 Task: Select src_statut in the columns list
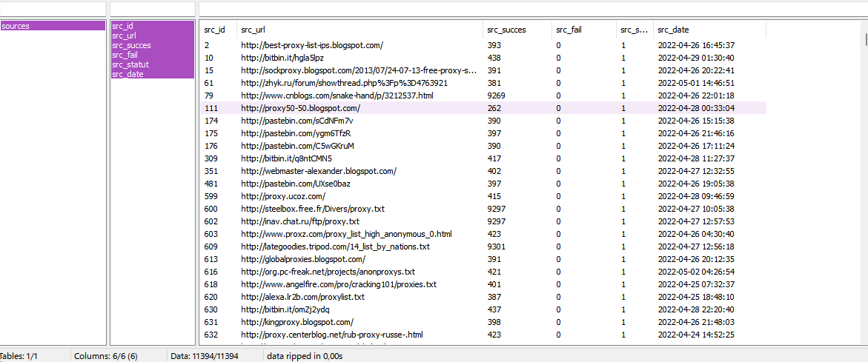152,64
